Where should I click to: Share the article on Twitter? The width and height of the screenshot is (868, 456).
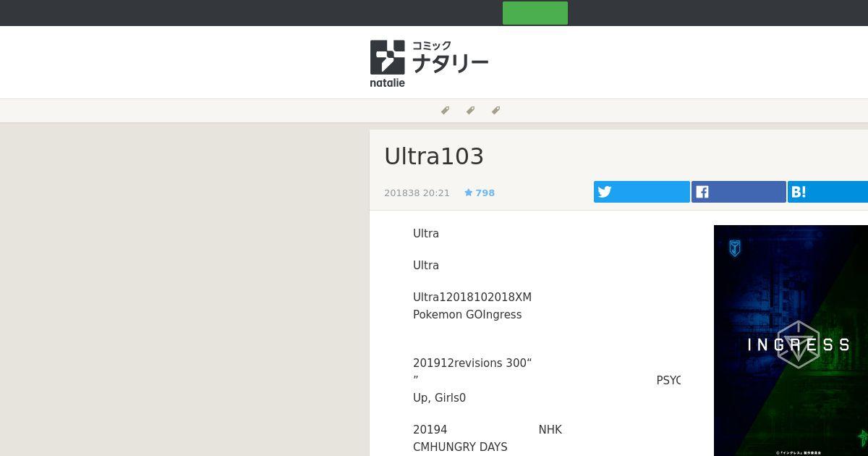pos(642,192)
